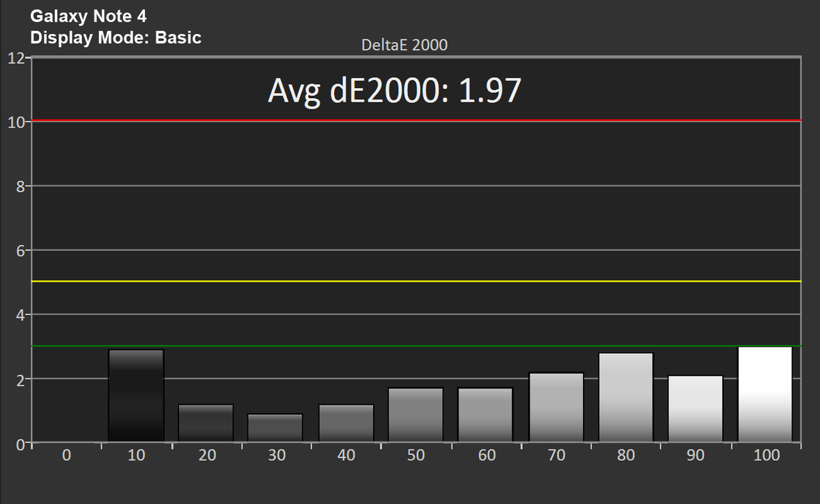The height and width of the screenshot is (504, 820).
Task: Click the grayscale bar at 50
Action: tap(415, 415)
